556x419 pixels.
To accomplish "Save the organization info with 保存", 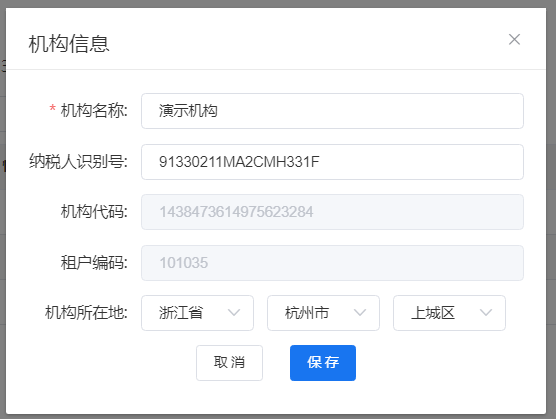I will 323,363.
